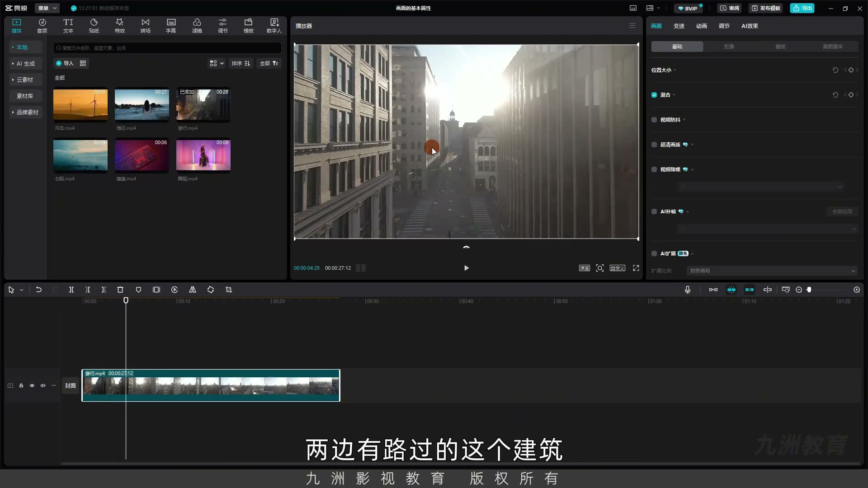
Task: Click the zoom-out timeline minus icon
Action: (799, 290)
